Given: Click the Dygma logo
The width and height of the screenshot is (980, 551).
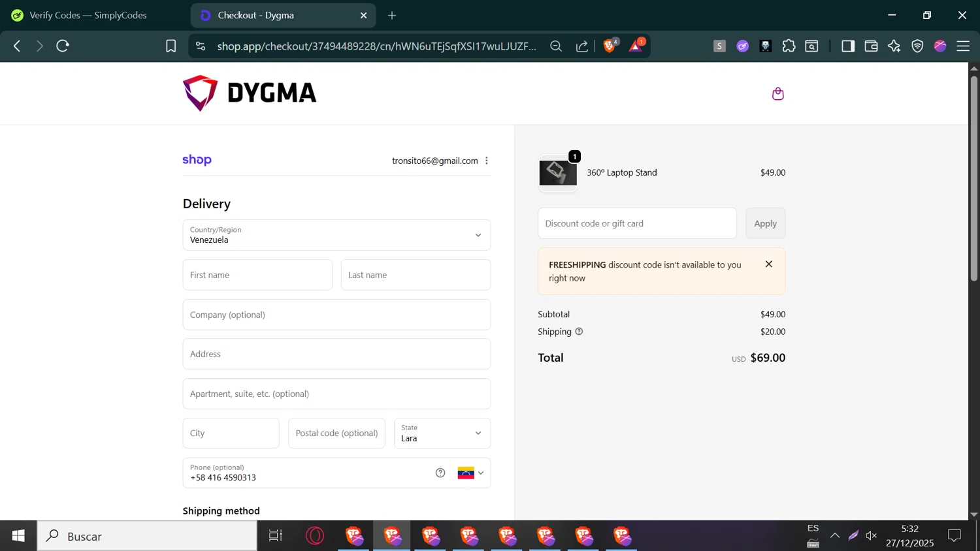Looking at the screenshot, I should click(x=250, y=93).
